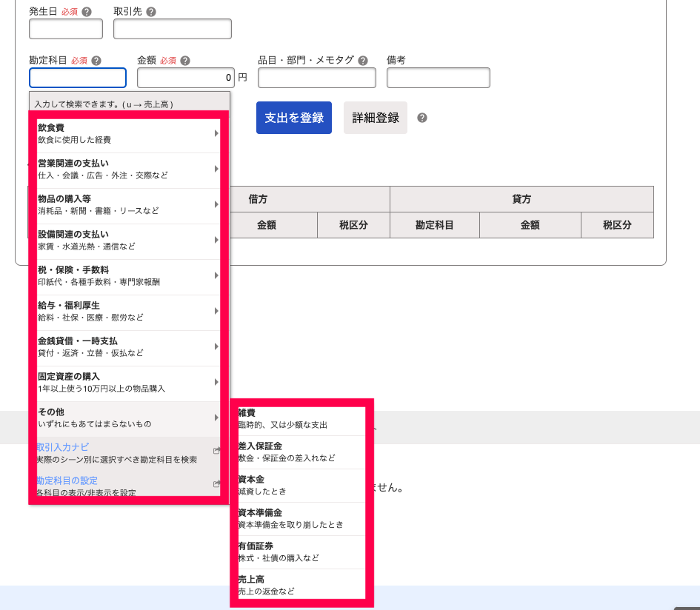
Task: Click the 詳細登録 button
Action: click(x=375, y=118)
